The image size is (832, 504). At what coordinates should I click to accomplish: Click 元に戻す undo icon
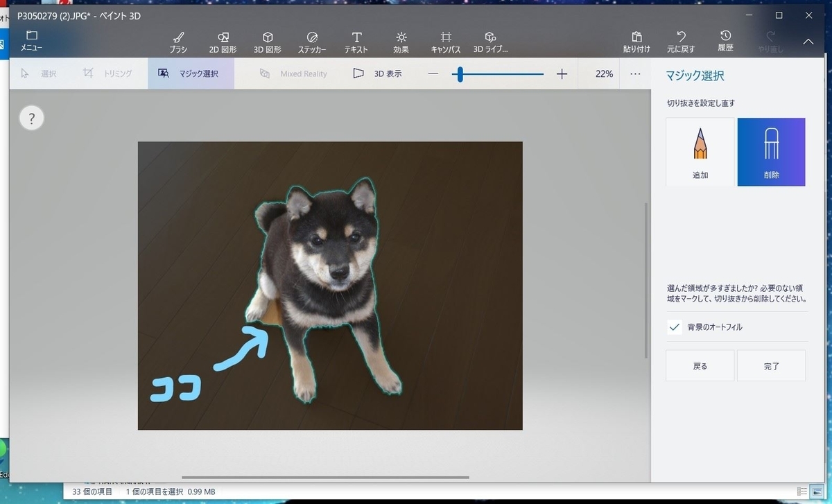[681, 42]
